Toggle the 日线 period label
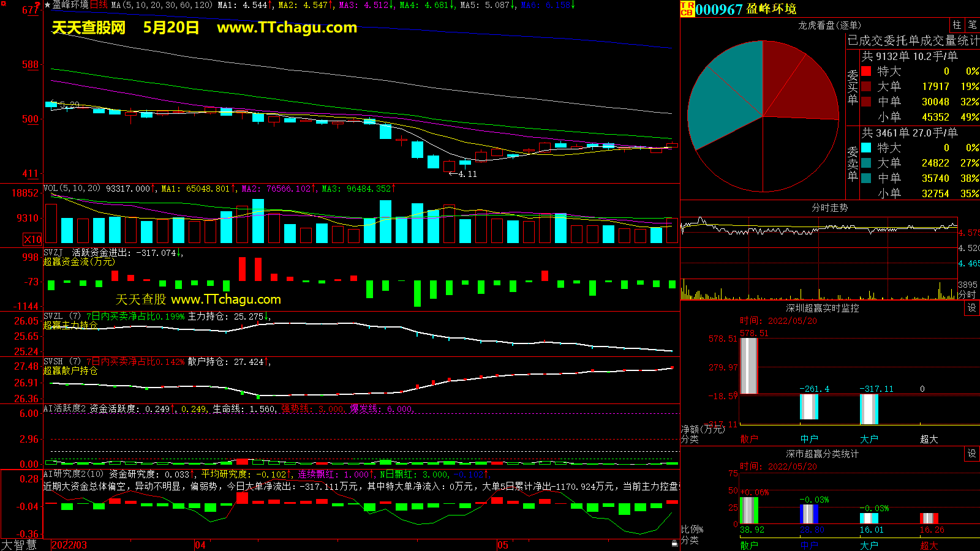980x551 pixels. tap(99, 5)
